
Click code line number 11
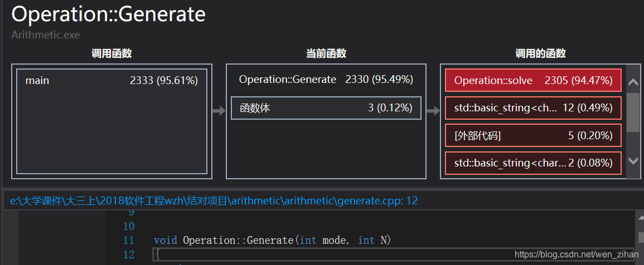pyautogui.click(x=129, y=240)
